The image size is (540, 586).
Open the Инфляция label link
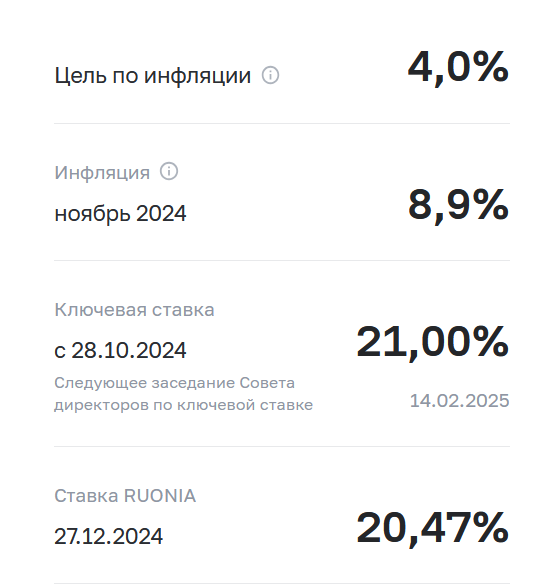[x=102, y=173]
